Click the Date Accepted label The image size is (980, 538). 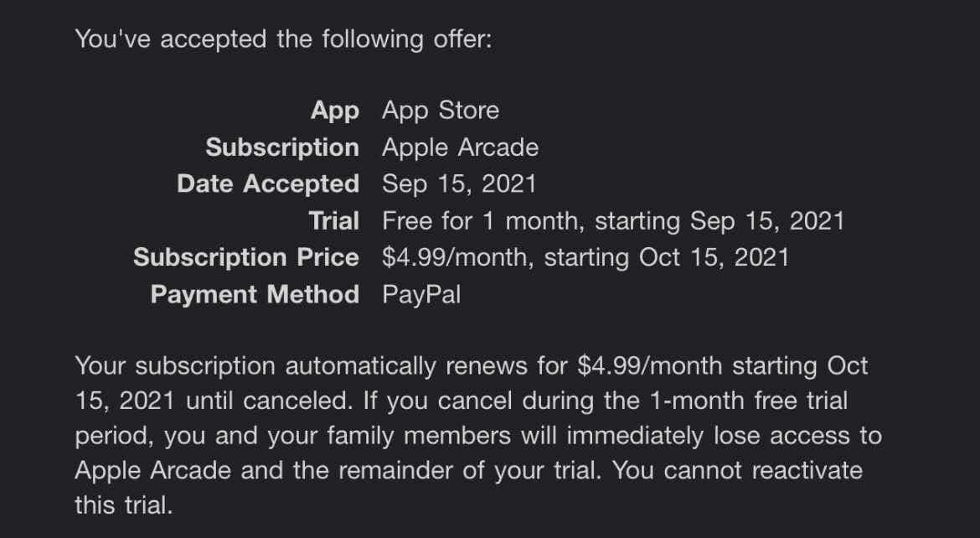coord(268,184)
